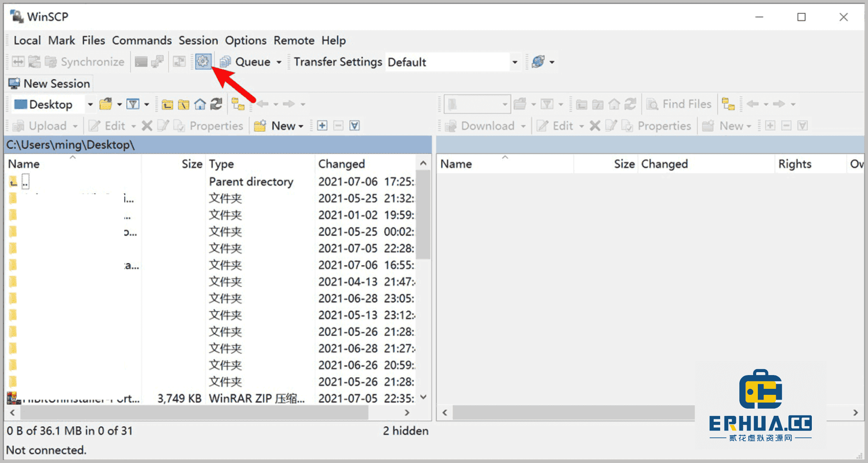Click the local horizontal scrollbar
Viewport: 868px width, 463px height.
click(x=194, y=412)
